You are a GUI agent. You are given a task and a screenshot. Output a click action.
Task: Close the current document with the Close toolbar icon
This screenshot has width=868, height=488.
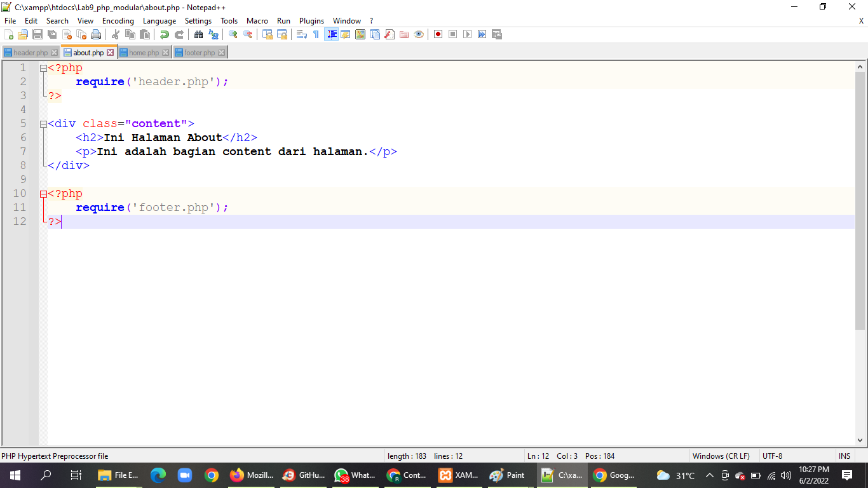[x=67, y=34]
